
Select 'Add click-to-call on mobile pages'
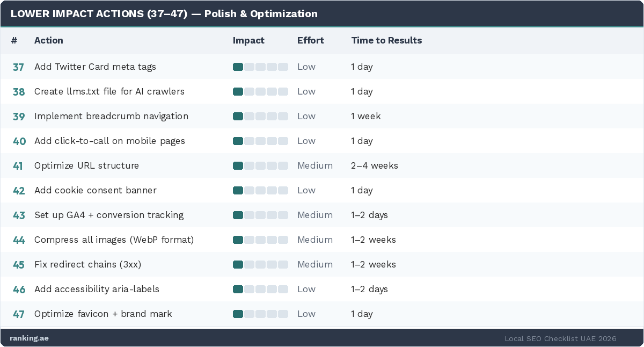coord(109,141)
